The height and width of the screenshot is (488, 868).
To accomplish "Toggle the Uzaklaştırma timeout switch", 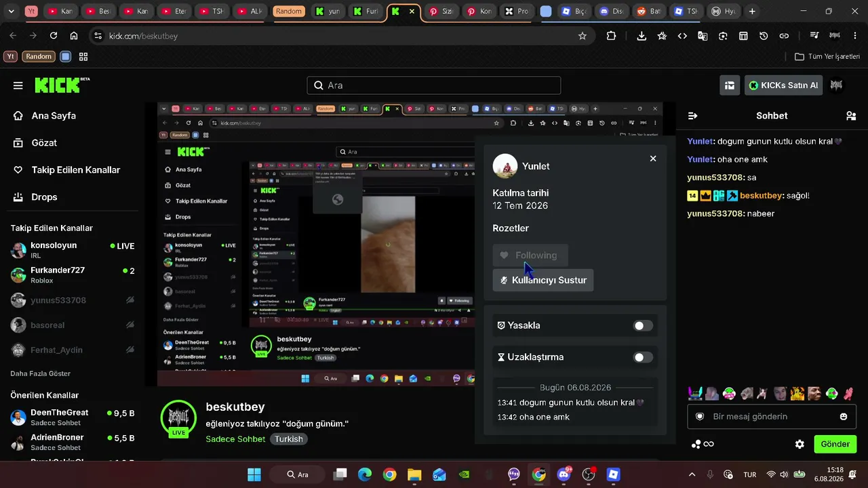I will pos(643,357).
